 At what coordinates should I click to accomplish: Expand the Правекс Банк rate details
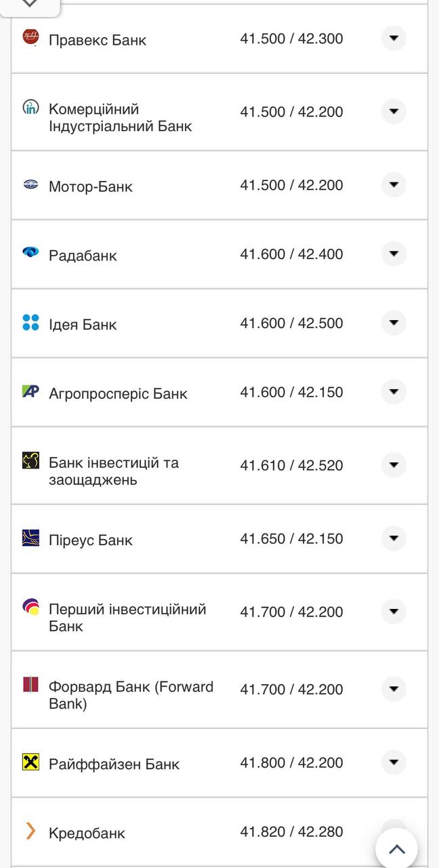click(x=394, y=39)
